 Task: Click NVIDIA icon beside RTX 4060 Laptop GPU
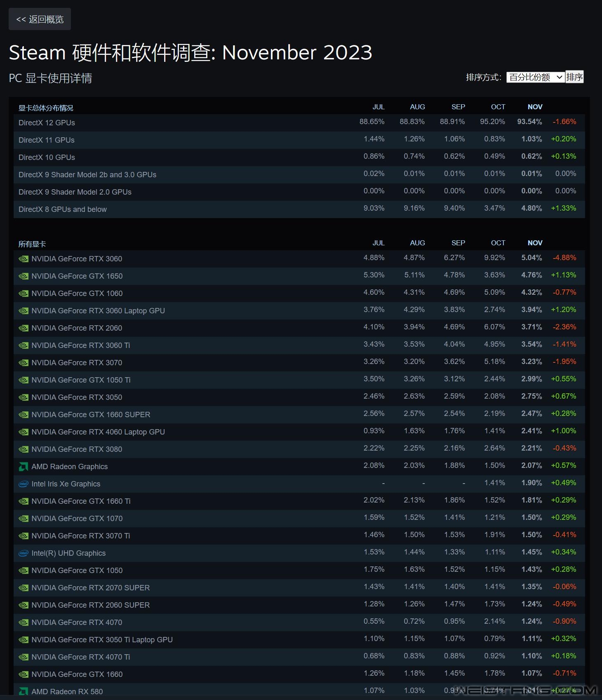24,432
